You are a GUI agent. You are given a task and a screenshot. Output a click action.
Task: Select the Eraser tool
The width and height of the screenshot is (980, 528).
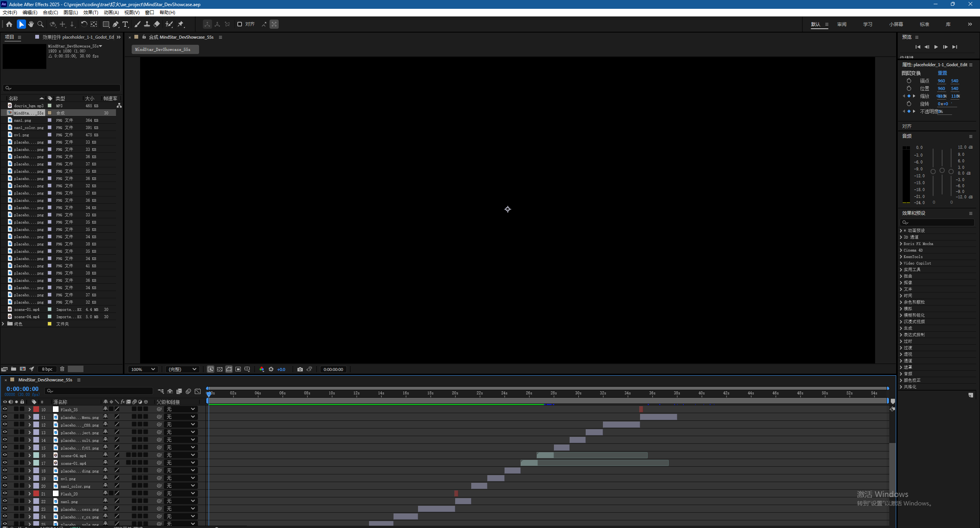(157, 24)
